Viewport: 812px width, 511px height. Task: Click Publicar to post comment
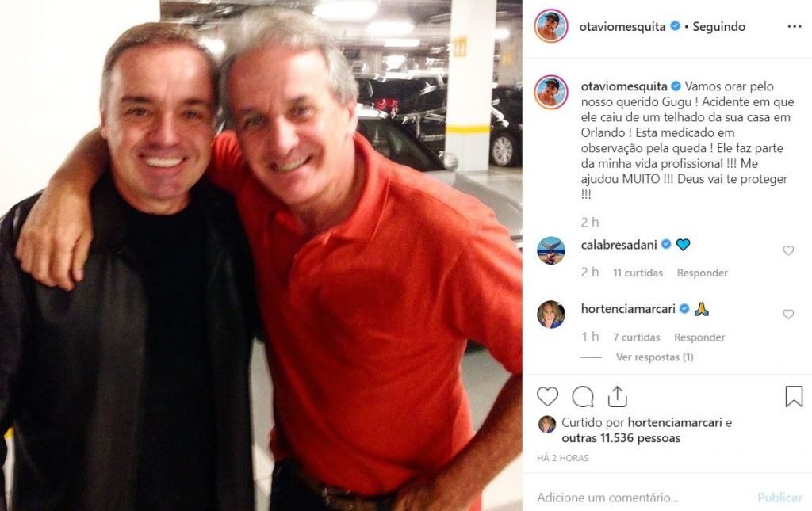780,498
